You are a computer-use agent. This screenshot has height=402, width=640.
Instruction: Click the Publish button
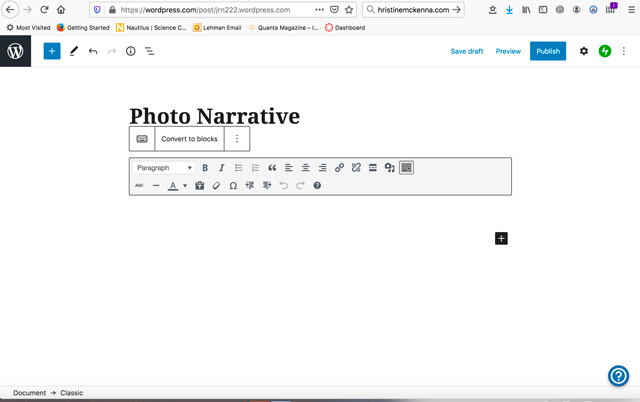548,51
